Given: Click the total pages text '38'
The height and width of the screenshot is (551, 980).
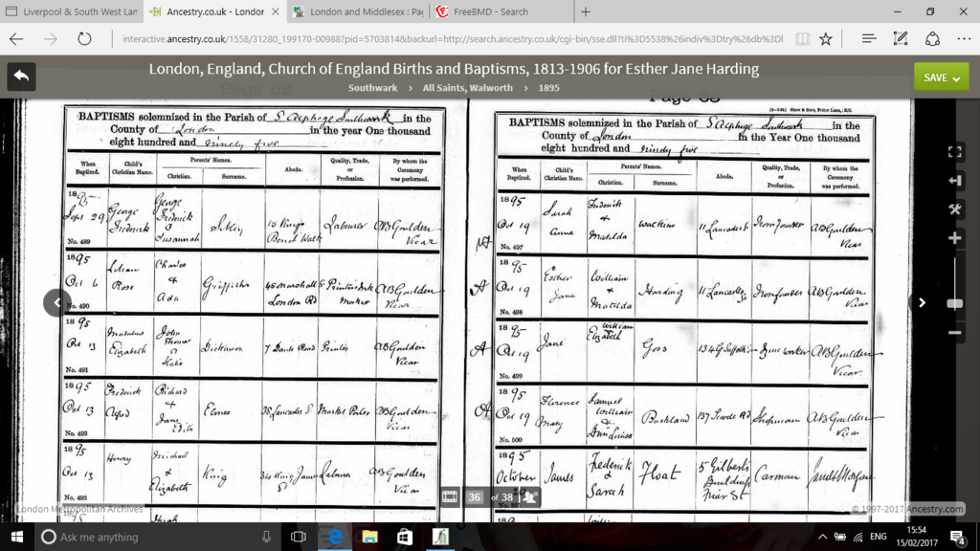Looking at the screenshot, I should coord(507,497).
